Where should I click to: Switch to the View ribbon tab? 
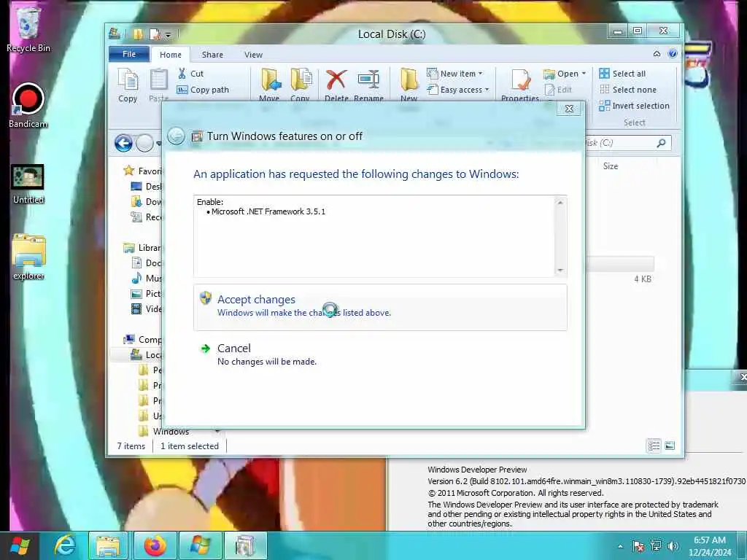tap(253, 55)
